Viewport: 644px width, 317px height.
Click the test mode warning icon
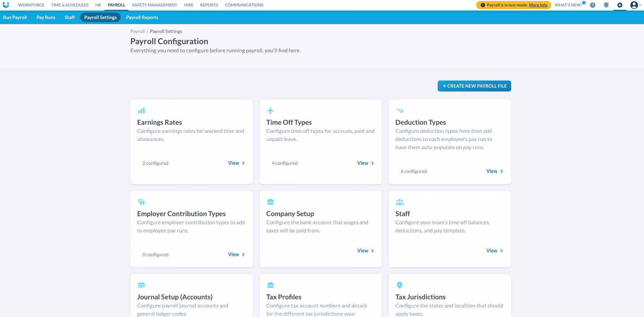point(483,5)
